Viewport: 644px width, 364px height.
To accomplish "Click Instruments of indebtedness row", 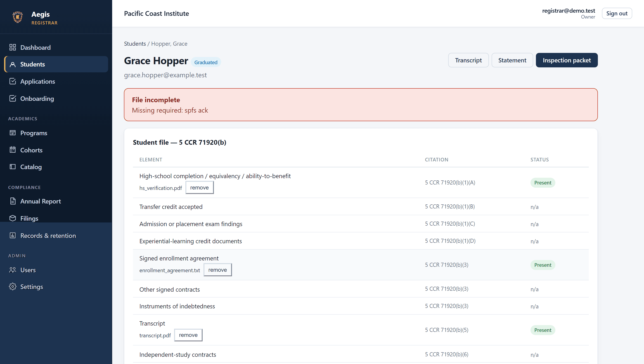I will tap(361, 306).
